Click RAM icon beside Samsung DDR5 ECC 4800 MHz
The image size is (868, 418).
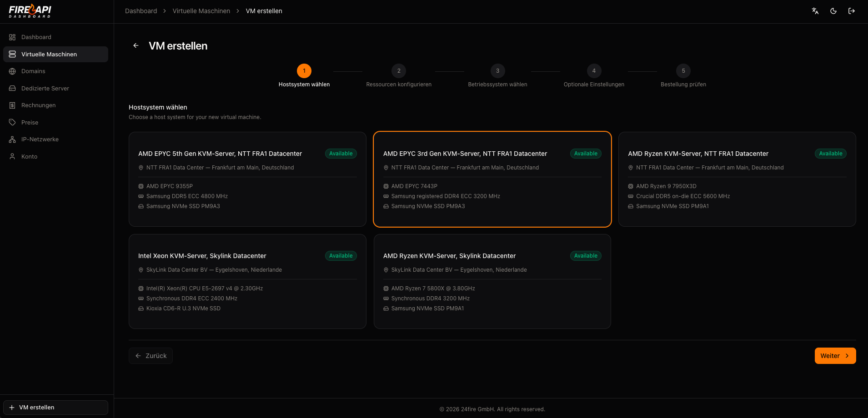click(141, 196)
